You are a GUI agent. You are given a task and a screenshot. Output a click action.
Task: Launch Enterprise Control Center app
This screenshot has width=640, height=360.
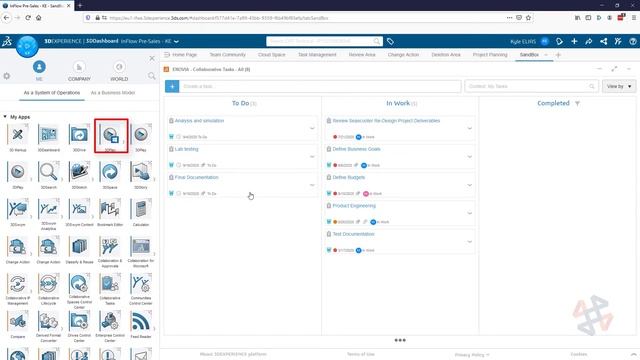pyautogui.click(x=110, y=321)
